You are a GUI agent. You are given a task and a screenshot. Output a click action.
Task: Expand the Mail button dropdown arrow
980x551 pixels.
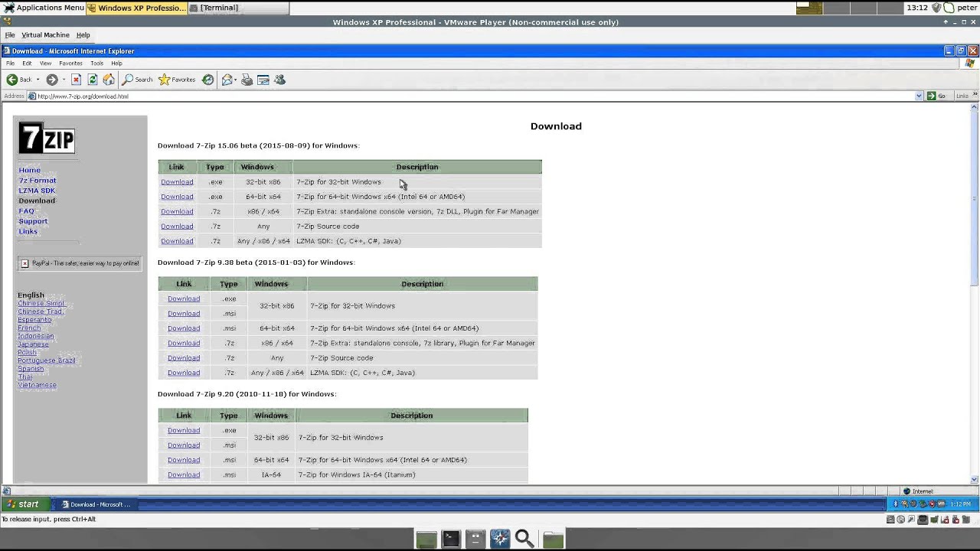[x=234, y=80]
